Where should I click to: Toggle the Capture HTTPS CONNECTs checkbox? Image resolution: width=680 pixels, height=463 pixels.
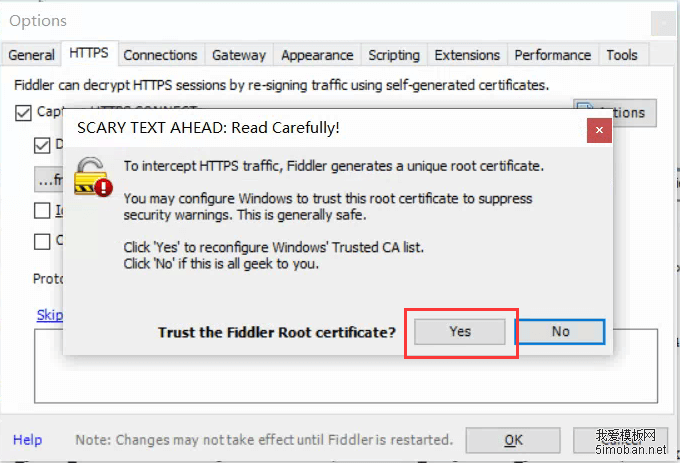click(x=23, y=113)
